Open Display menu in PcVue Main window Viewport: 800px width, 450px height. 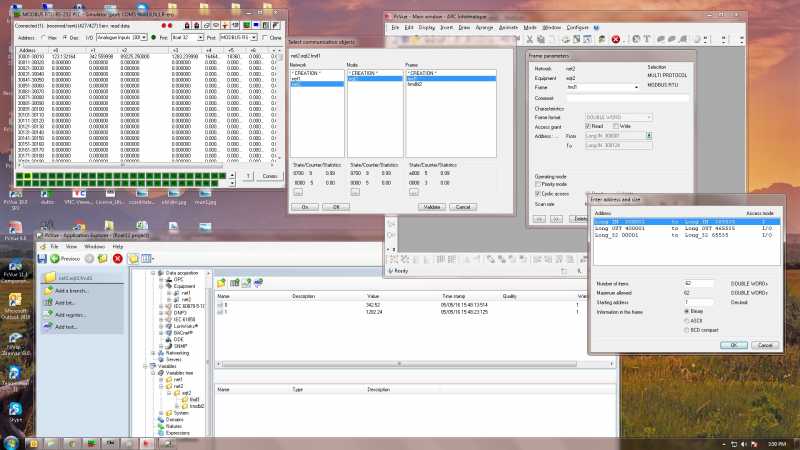[427, 28]
